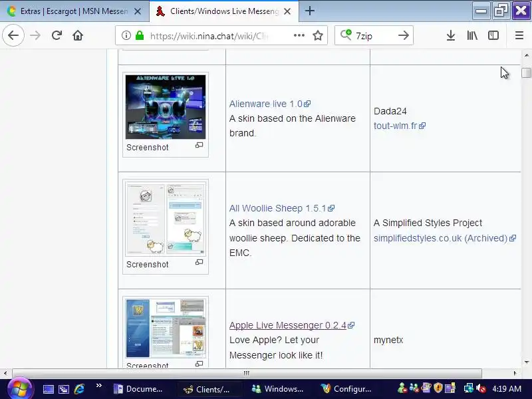Switch to the Configur... taskbar window
Screen dimensions: 532x399
click(346, 389)
